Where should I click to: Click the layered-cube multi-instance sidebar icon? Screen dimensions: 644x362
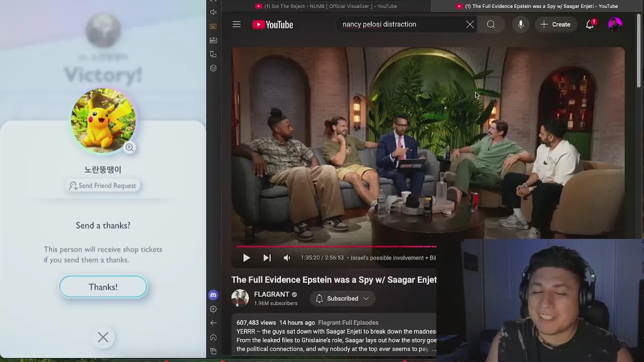(x=213, y=68)
